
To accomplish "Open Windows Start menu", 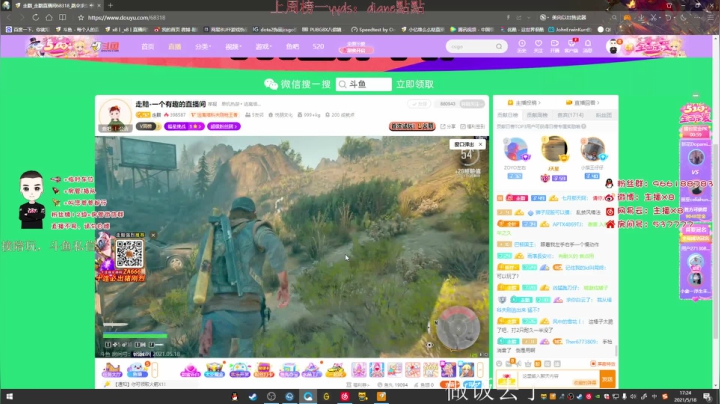I will (x=9, y=397).
